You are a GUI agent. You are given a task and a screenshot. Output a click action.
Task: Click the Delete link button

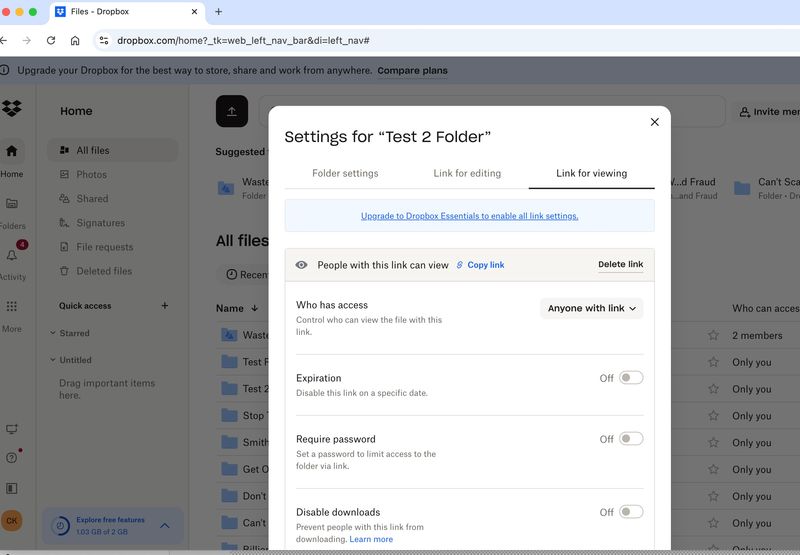click(x=620, y=264)
